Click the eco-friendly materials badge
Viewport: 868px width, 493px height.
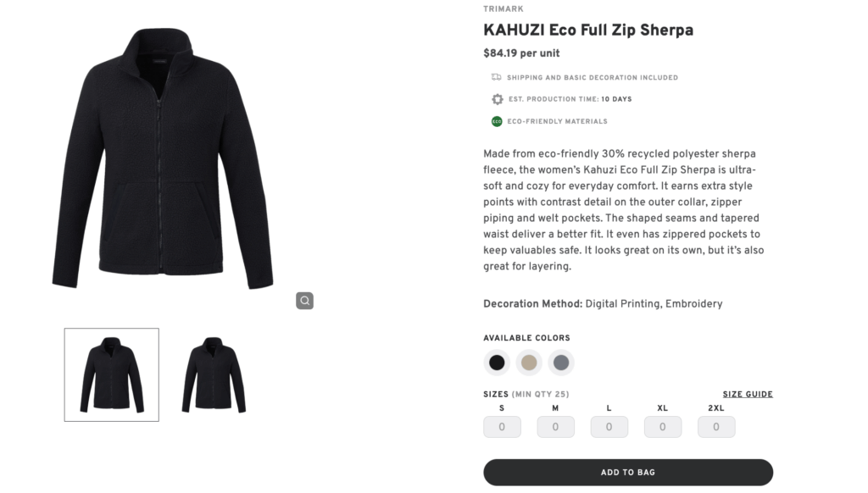[498, 121]
